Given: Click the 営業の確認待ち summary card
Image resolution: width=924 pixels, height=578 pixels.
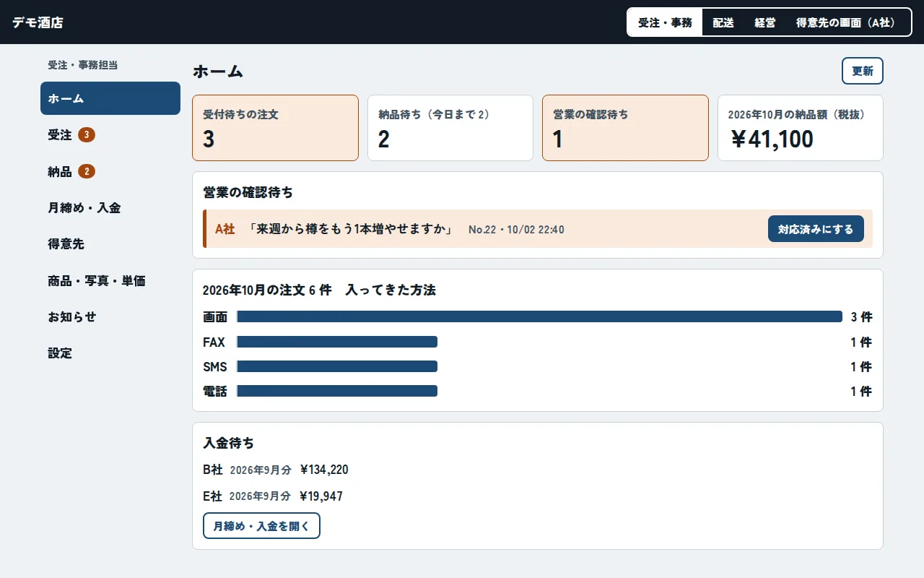Looking at the screenshot, I should click(x=625, y=128).
